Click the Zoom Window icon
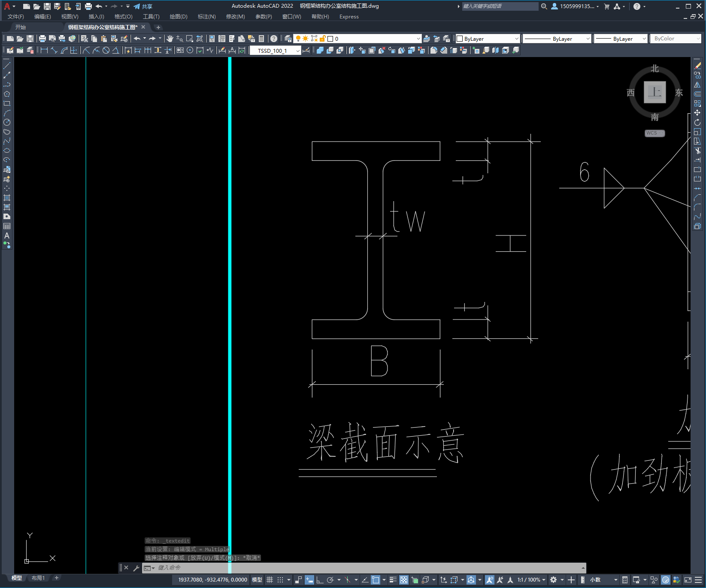Screen dimensions: 706x588 [190, 39]
